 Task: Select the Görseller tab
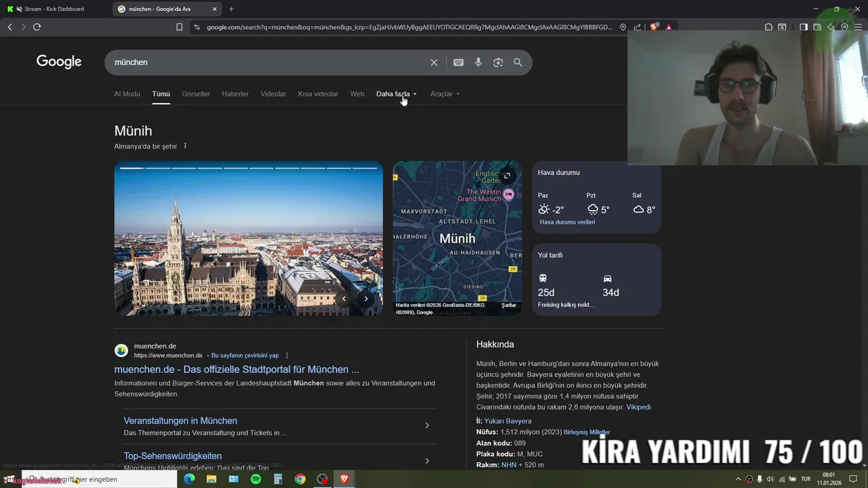pos(196,94)
